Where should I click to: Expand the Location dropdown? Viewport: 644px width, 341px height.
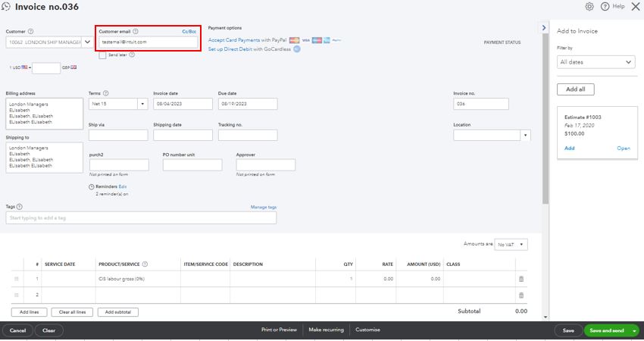pos(526,135)
